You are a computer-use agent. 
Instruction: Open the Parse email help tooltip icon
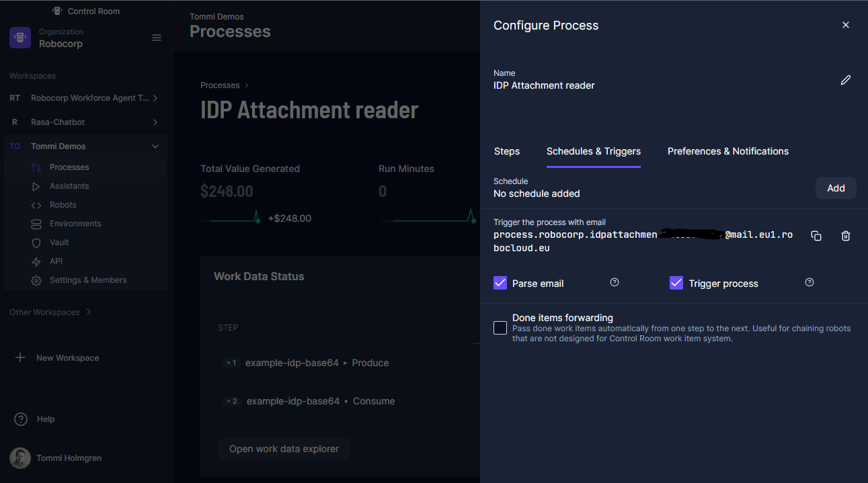(615, 283)
